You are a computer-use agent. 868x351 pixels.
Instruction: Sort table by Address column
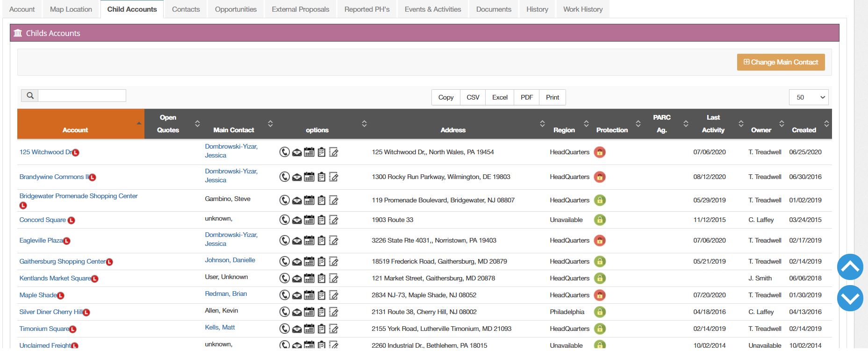[x=453, y=130]
